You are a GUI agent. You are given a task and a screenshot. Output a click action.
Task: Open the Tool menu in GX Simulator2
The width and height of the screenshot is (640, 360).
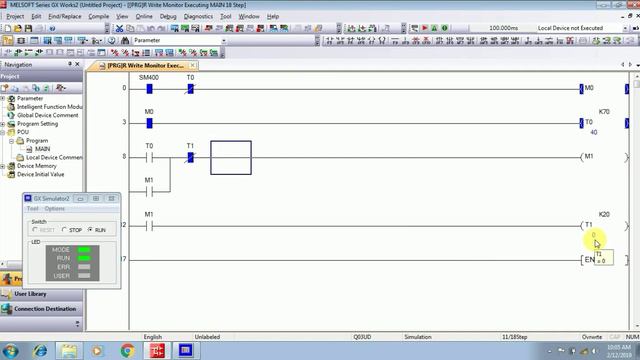point(32,209)
